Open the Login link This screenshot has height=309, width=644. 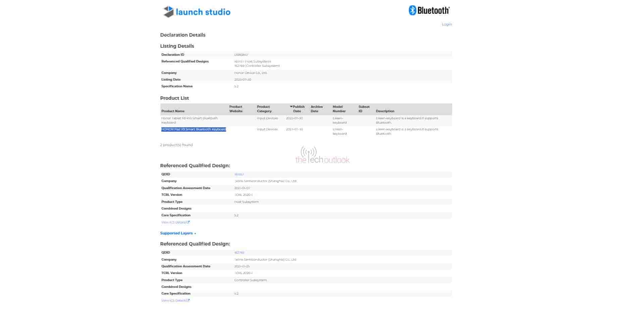click(446, 24)
